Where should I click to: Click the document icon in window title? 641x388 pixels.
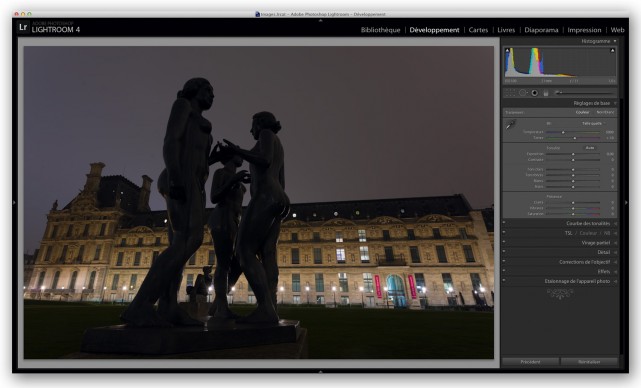(257, 14)
